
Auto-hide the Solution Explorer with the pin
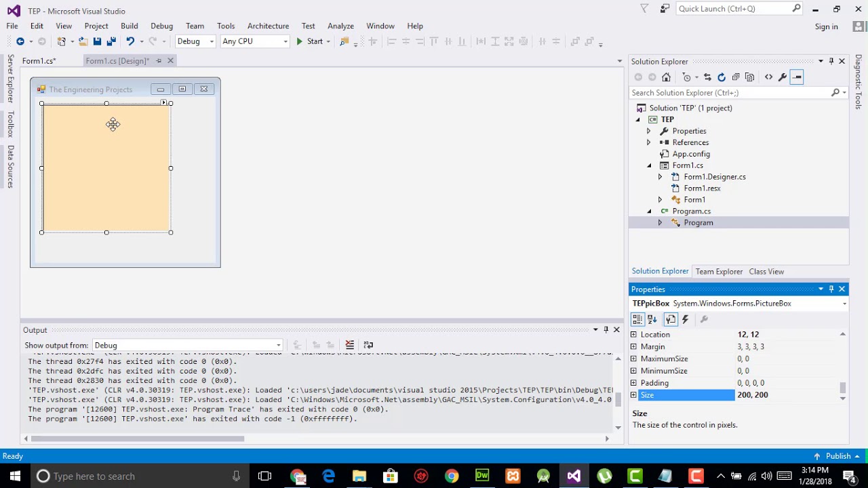point(831,61)
